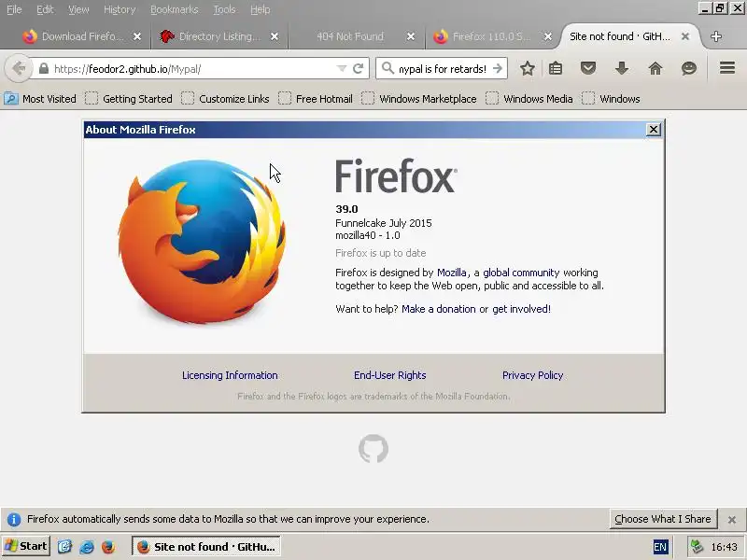
Task: Click the Back navigation arrow
Action: [x=19, y=68]
